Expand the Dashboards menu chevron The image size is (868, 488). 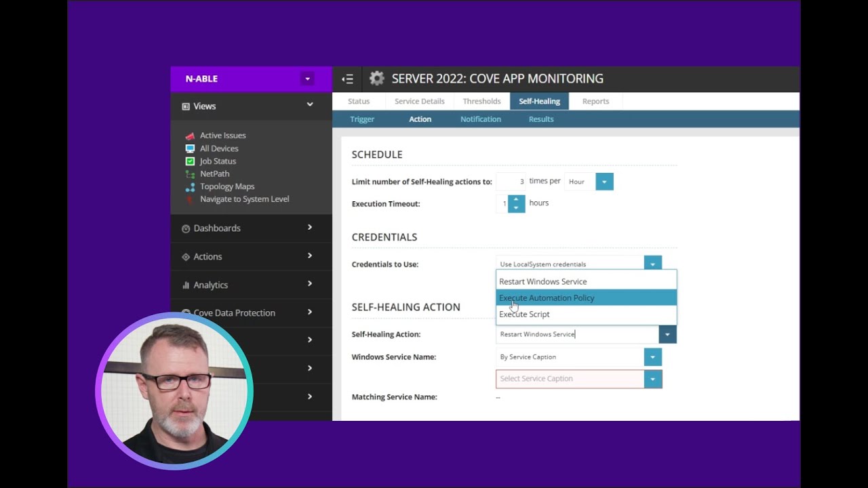click(310, 227)
